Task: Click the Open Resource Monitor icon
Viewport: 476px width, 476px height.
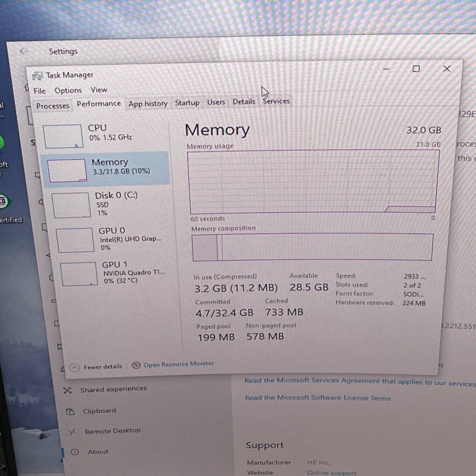Action: pos(136,365)
